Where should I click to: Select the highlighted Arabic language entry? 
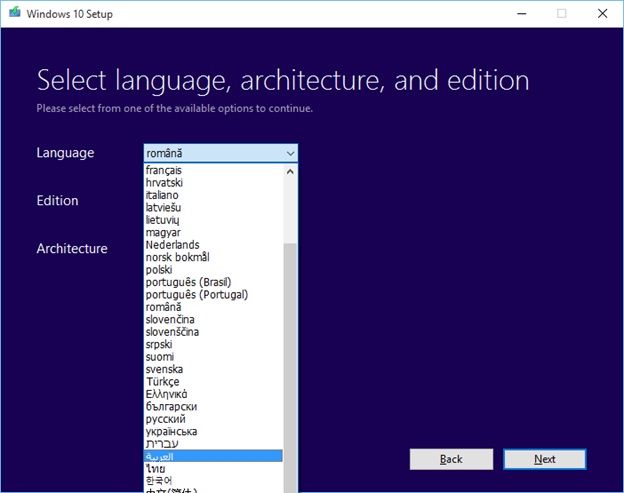point(213,456)
